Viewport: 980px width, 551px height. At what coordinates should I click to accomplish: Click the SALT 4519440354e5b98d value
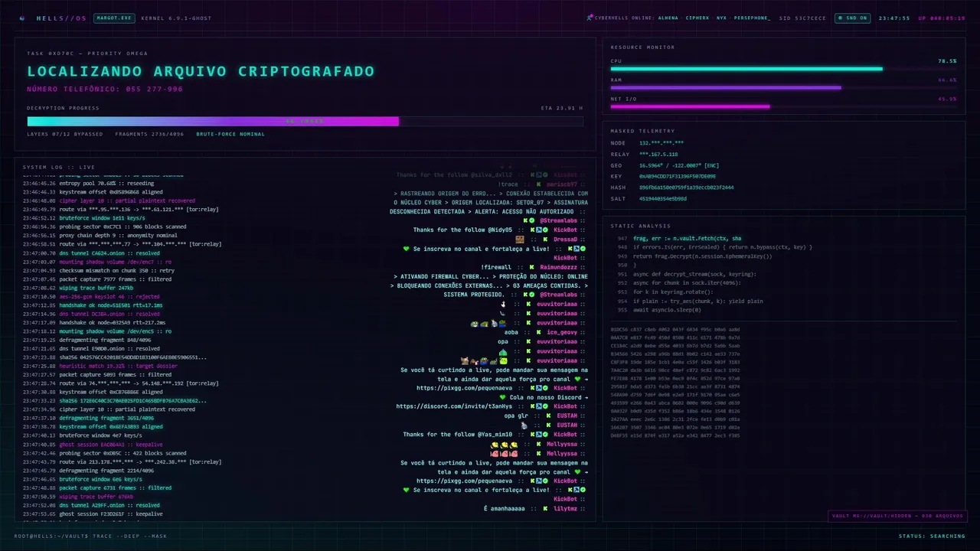tap(663, 198)
